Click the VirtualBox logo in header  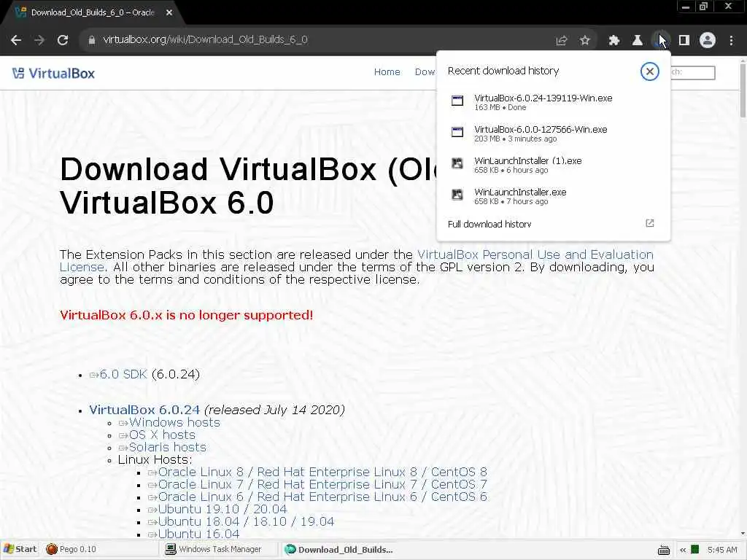click(x=53, y=74)
